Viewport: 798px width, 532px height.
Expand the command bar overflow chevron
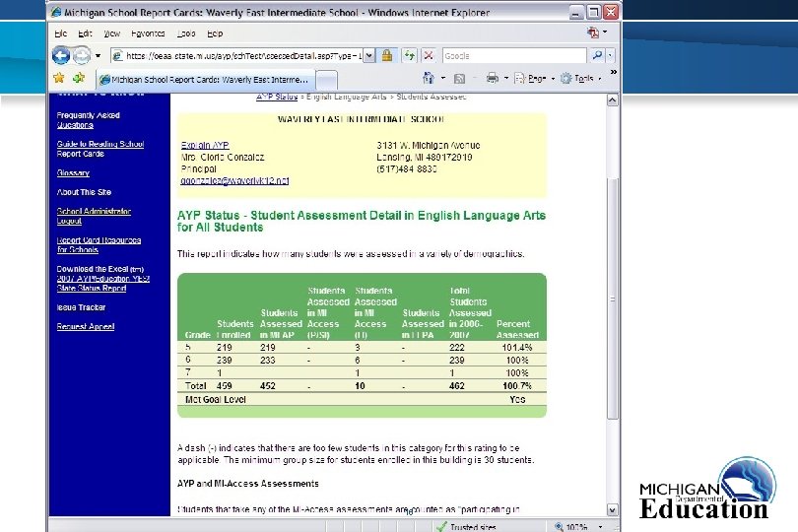(x=614, y=72)
